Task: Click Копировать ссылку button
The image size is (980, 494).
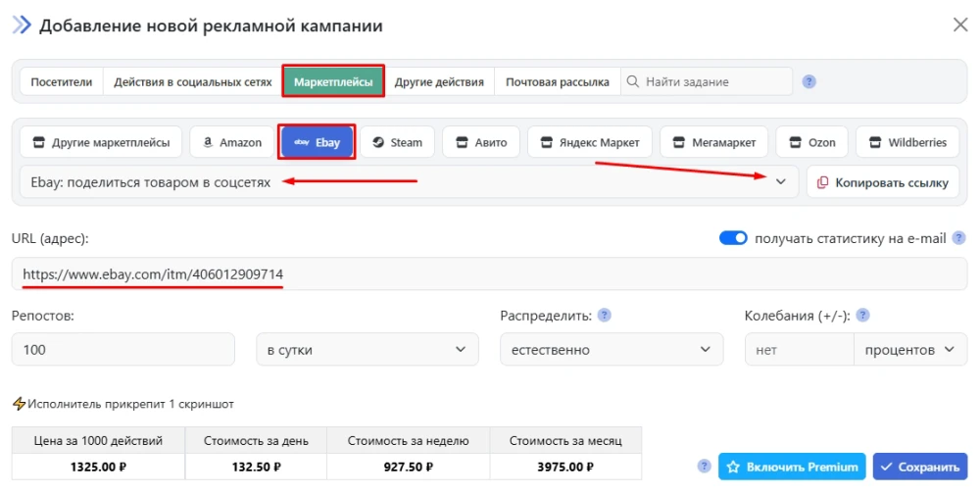Action: tap(883, 182)
